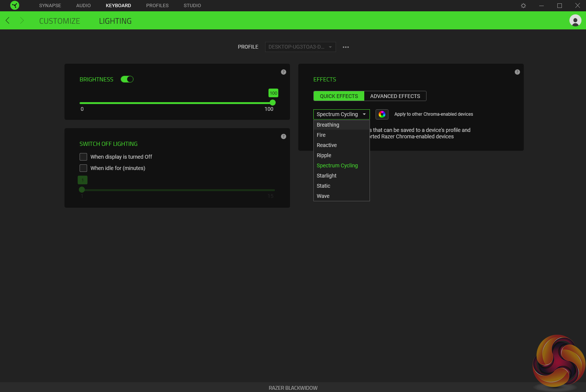Toggle the Brightness switch off
The image size is (586, 392).
coord(127,79)
